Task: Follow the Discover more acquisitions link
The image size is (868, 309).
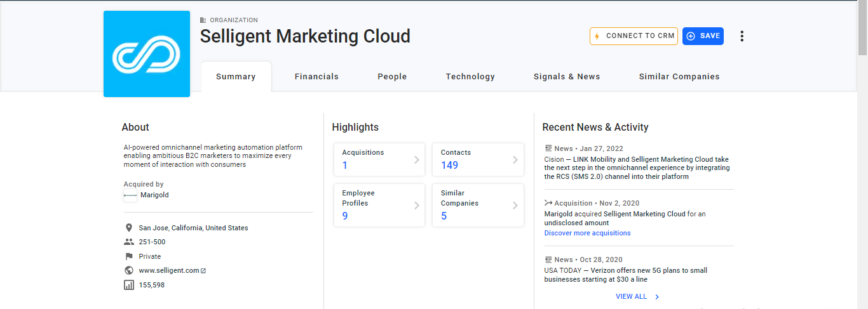Action: [587, 233]
